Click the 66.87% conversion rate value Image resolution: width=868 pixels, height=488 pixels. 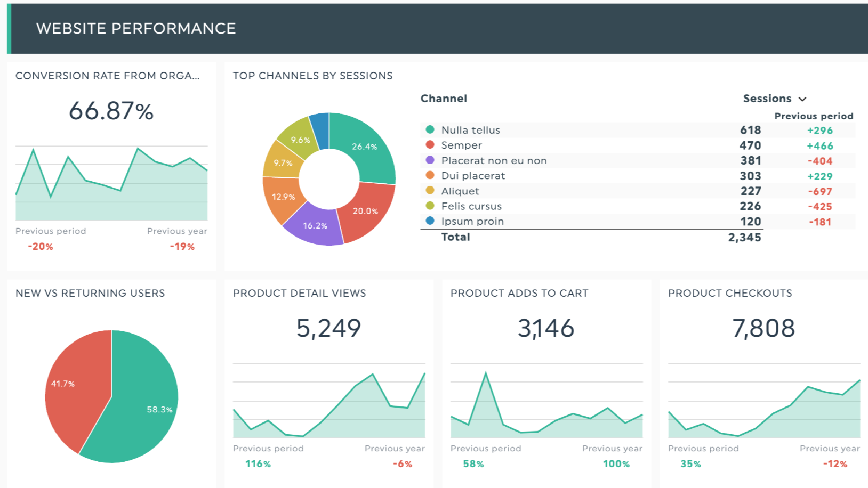pyautogui.click(x=111, y=111)
